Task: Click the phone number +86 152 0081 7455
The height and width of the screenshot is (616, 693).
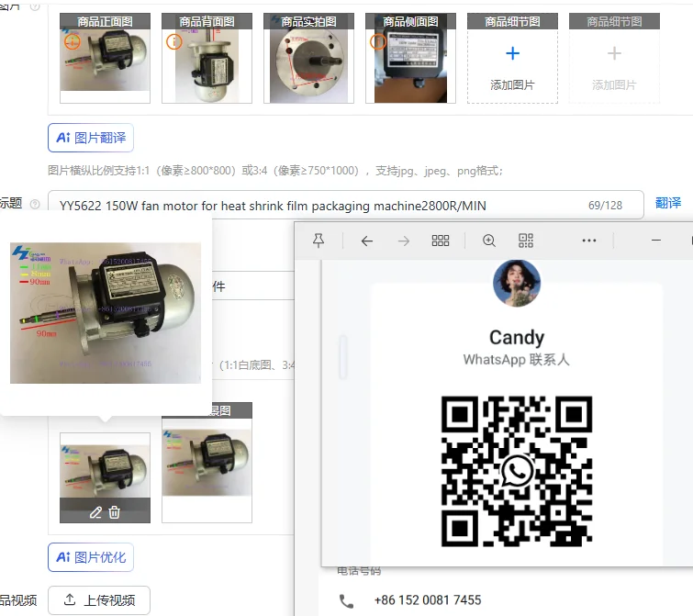Action: click(x=428, y=600)
